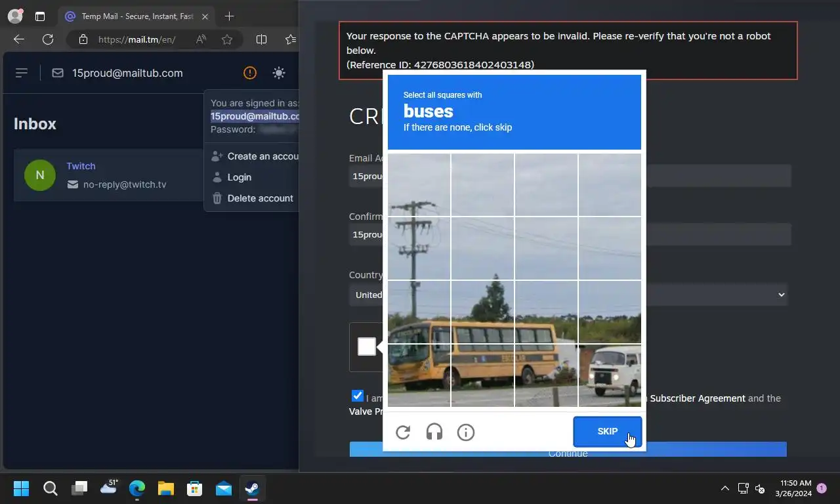Copy address 15proud@mailtub.com in header
This screenshot has height=504, width=840.
point(127,73)
